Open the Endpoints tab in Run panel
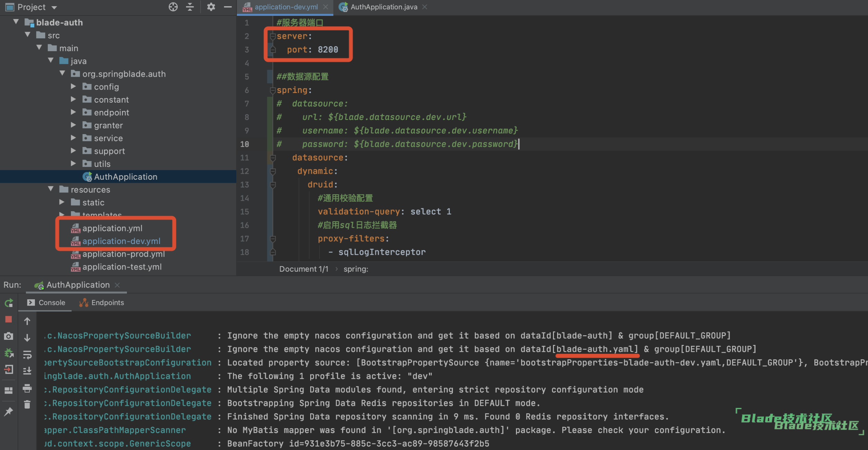The width and height of the screenshot is (868, 450). click(102, 302)
